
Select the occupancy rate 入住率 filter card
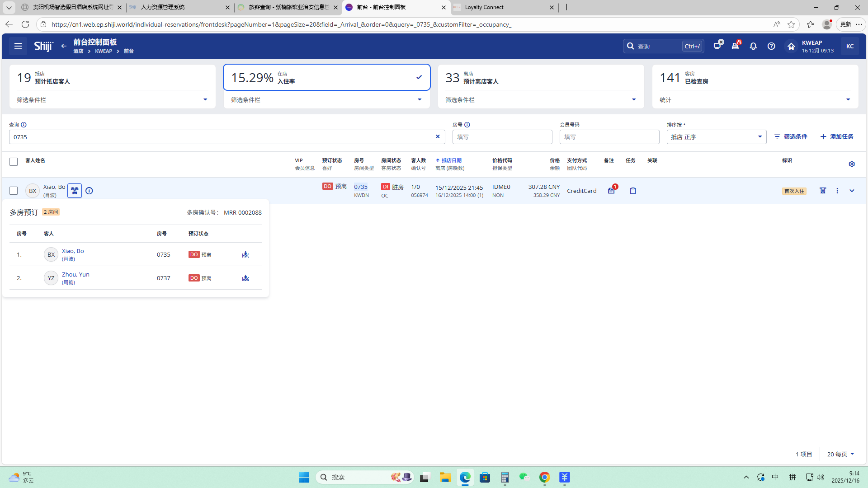tap(326, 78)
